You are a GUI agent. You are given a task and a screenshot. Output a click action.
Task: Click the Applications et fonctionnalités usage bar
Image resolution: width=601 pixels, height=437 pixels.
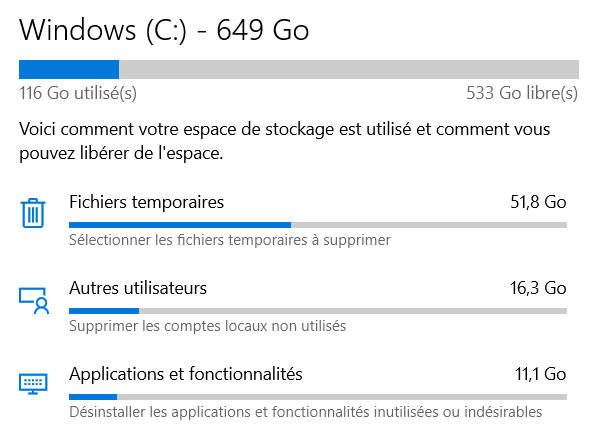(x=318, y=396)
